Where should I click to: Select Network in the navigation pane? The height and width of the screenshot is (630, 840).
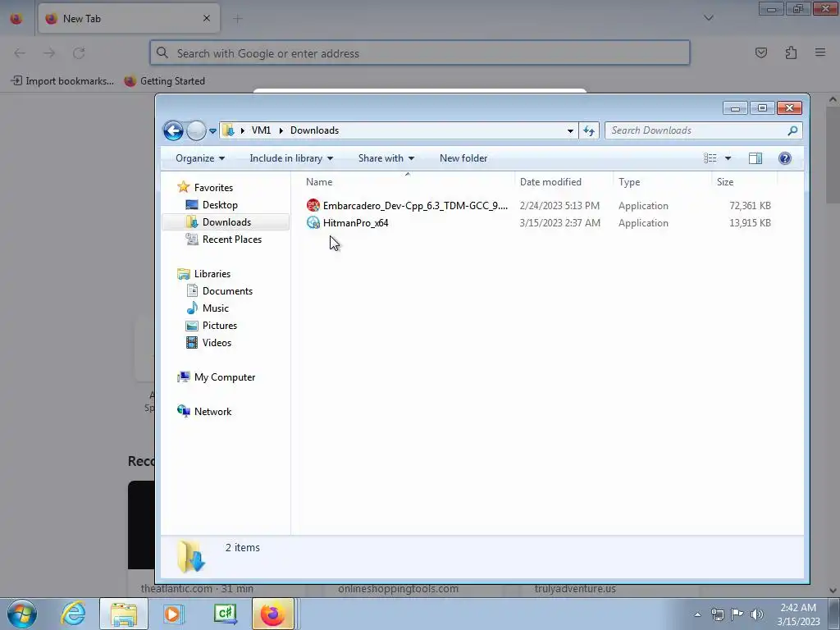click(x=212, y=412)
